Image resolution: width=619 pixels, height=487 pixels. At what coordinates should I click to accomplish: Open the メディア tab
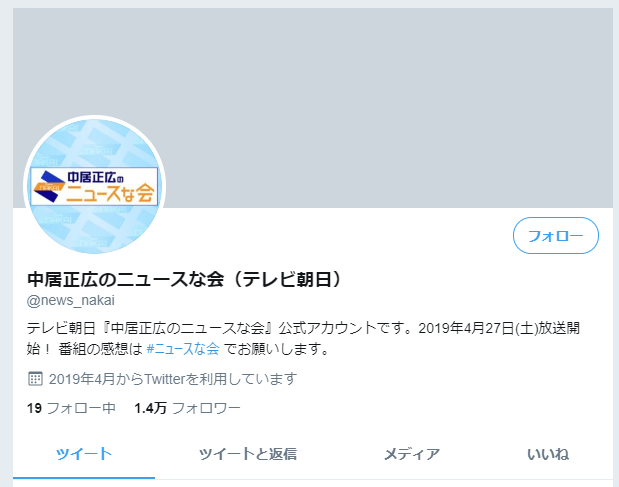click(x=412, y=454)
